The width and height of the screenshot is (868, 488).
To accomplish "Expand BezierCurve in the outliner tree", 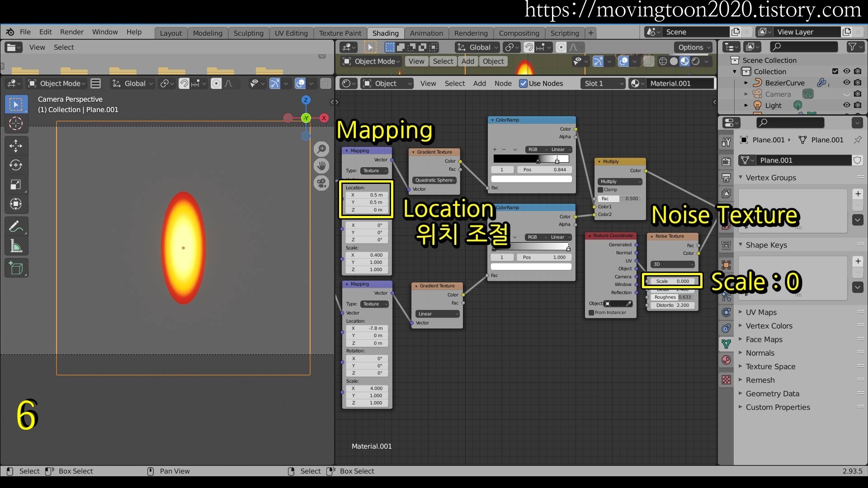I will pos(746,83).
